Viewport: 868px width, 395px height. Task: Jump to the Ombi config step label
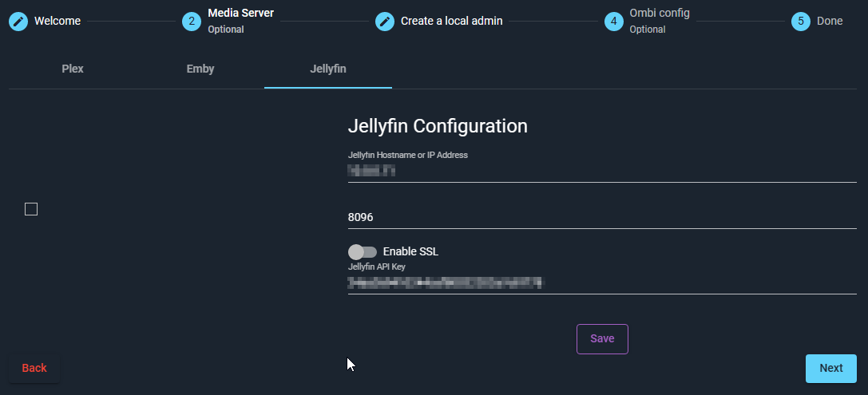[x=659, y=14]
